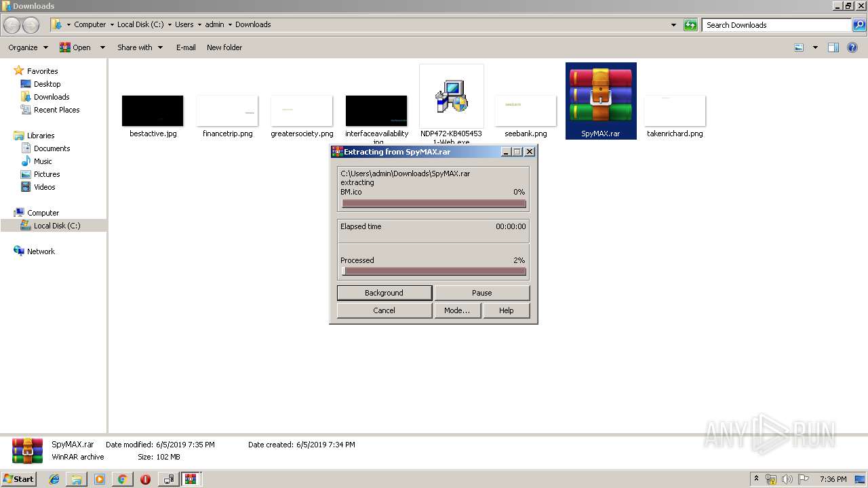Click the Back navigation arrow
Screen dimensions: 868x488
click(x=12, y=25)
